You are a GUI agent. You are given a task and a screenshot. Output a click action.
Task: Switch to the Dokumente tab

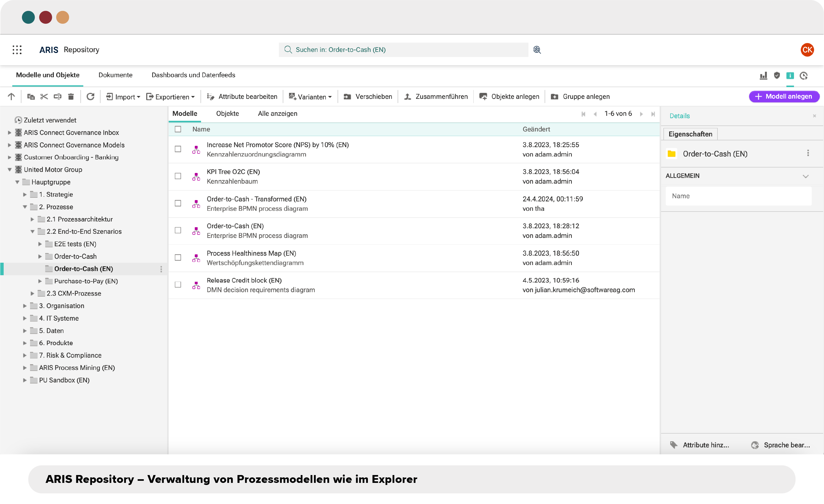(x=115, y=75)
